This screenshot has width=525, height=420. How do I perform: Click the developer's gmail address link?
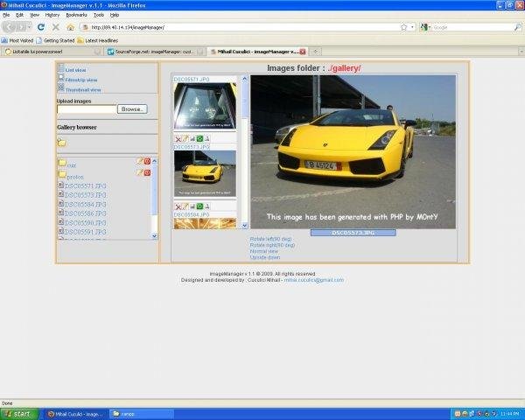pyautogui.click(x=314, y=280)
